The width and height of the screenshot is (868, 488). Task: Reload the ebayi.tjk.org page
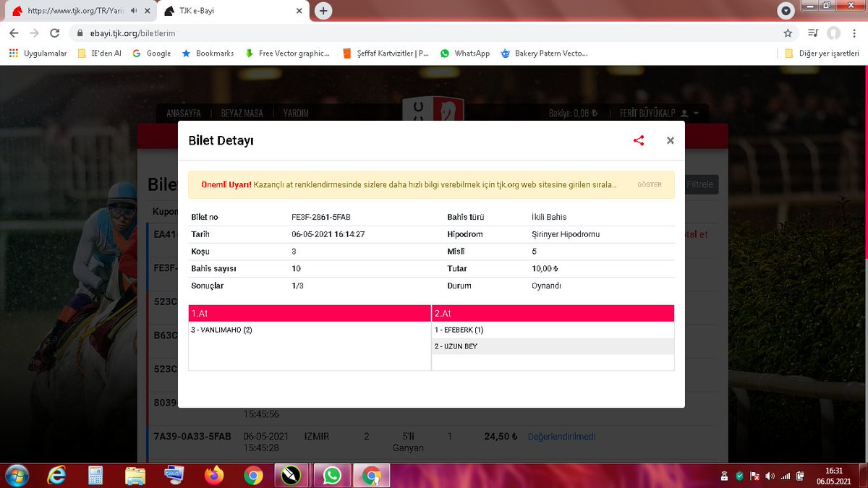coord(54,33)
